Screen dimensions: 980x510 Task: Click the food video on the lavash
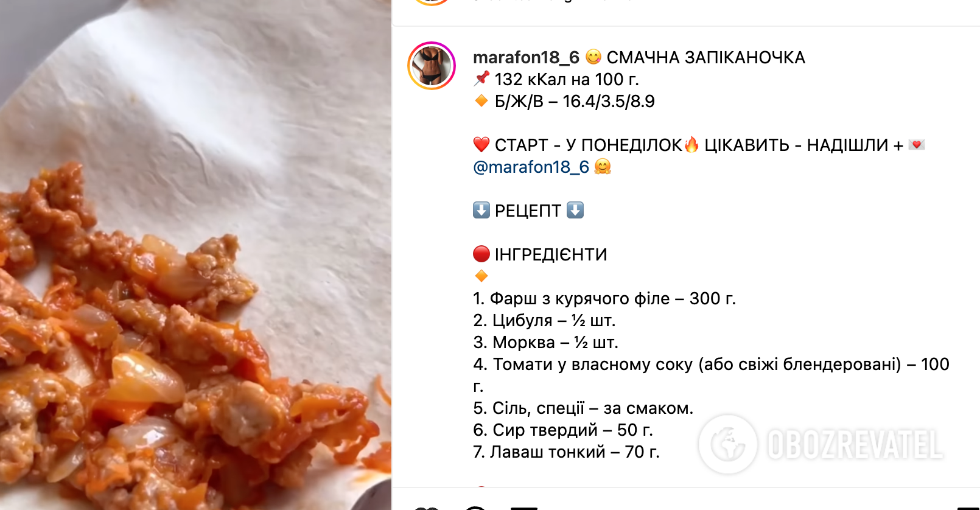coord(195,255)
